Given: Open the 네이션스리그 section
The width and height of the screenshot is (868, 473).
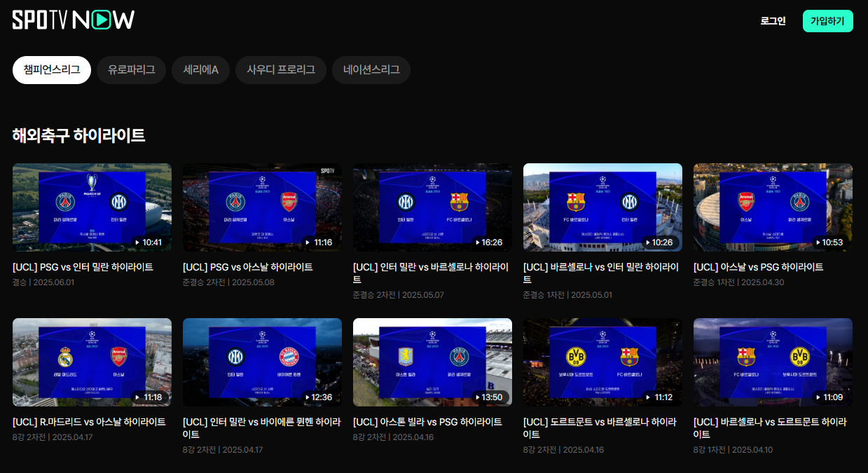Looking at the screenshot, I should tap(371, 69).
